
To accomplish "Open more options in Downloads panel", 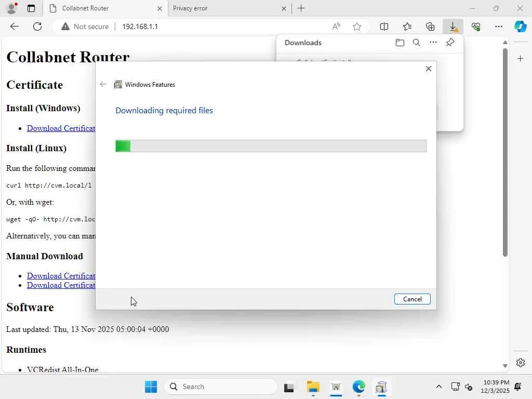I will pos(433,43).
